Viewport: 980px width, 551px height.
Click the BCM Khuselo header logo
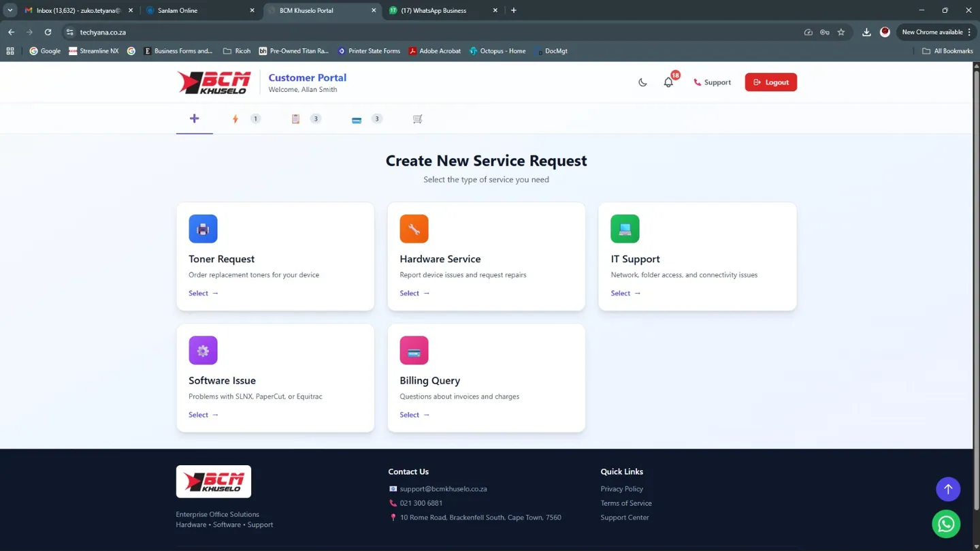tap(214, 82)
